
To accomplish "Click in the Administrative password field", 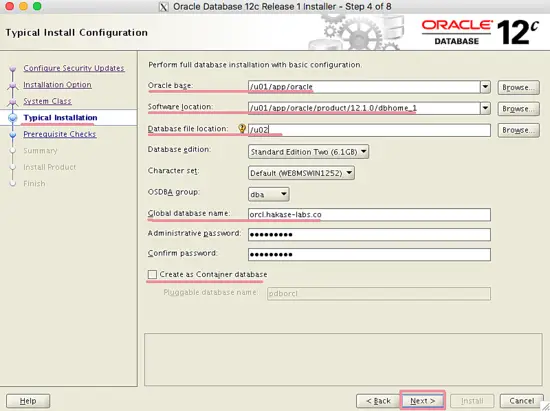I will coord(369,234).
